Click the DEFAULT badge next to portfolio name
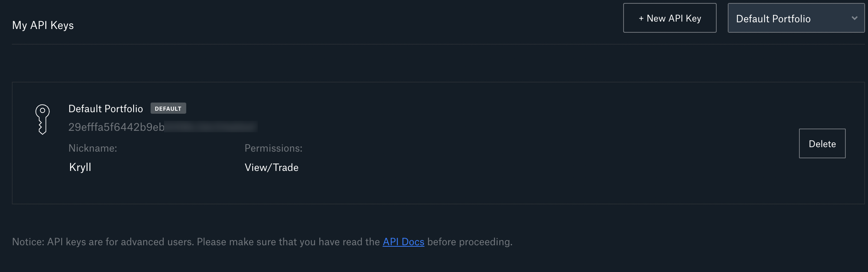 pos(168,109)
